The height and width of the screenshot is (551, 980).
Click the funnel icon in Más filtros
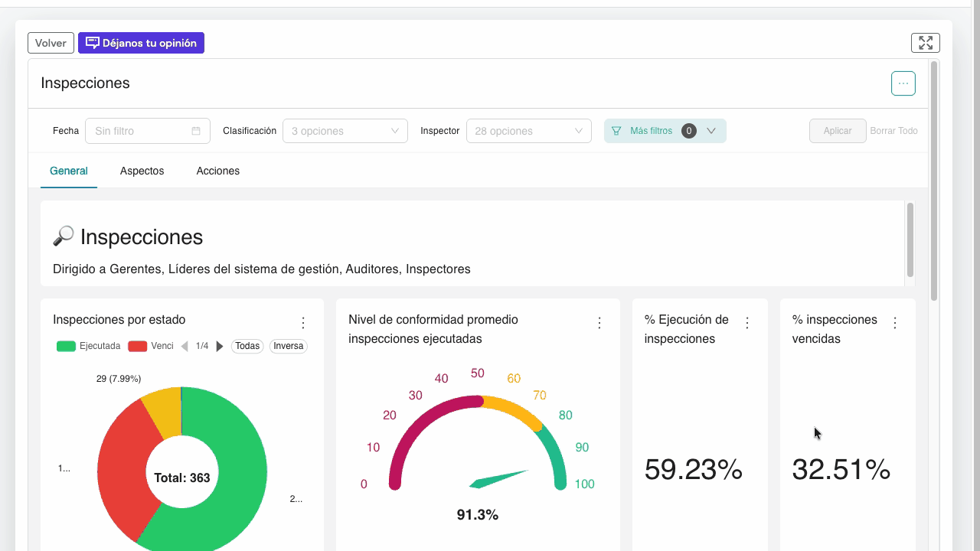[x=616, y=131]
